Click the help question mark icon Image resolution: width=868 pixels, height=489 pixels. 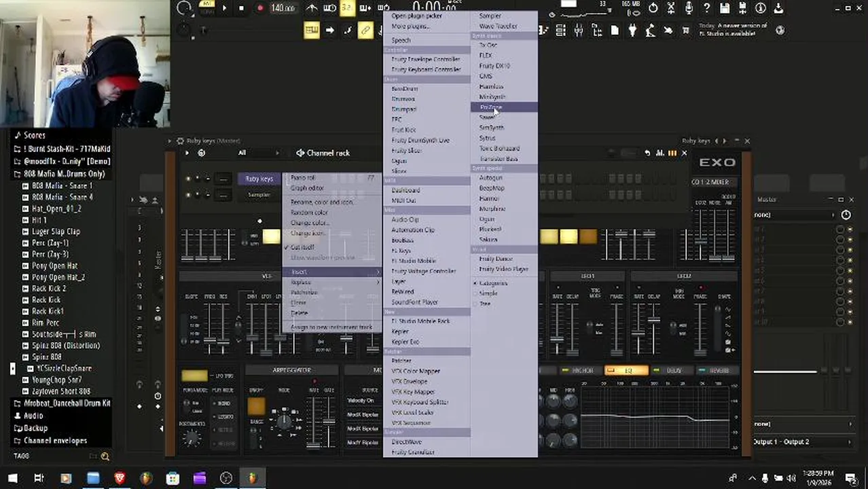pos(706,8)
